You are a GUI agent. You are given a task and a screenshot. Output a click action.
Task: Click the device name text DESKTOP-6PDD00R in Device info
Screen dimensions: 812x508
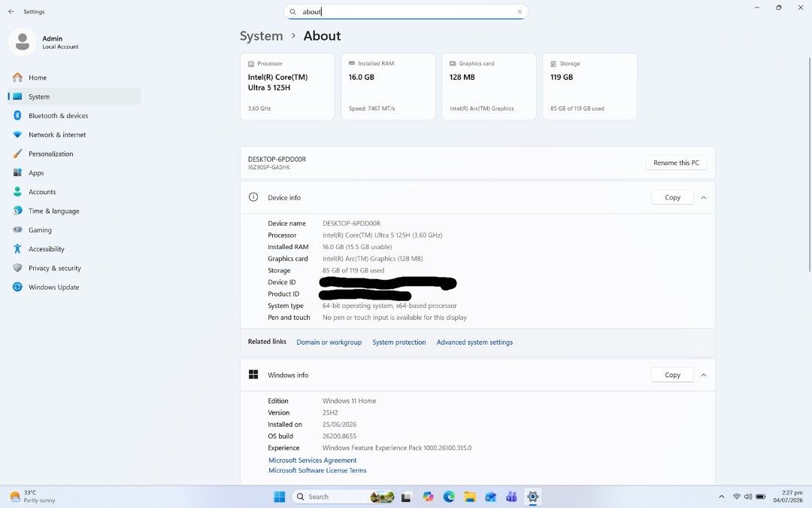coord(352,224)
